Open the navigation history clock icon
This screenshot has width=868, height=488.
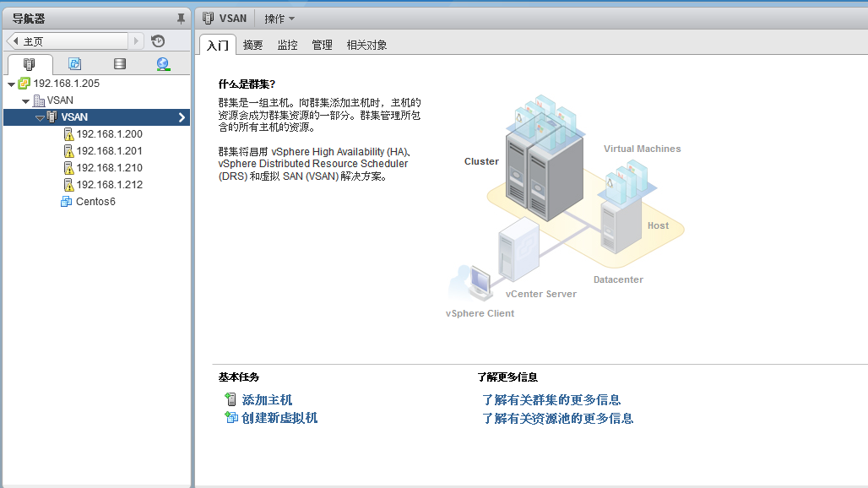[x=158, y=41]
